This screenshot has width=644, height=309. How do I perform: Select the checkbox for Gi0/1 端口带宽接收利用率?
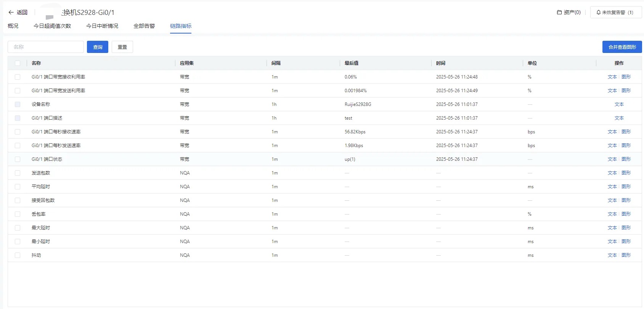[18, 77]
